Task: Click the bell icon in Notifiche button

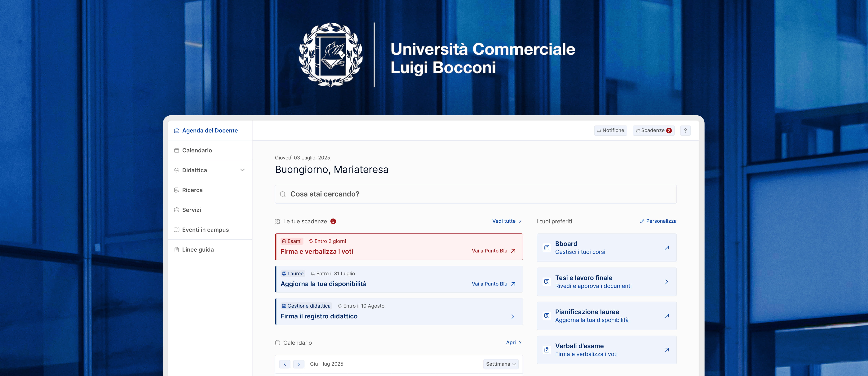Action: click(x=599, y=131)
